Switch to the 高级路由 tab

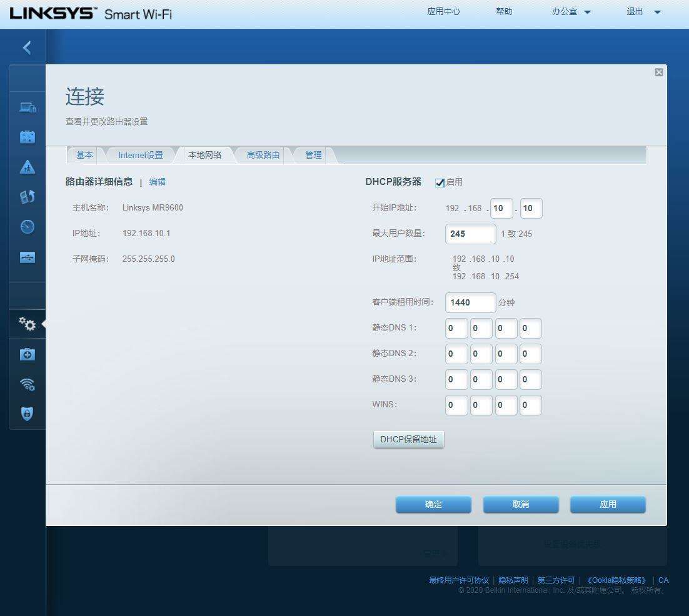coord(263,155)
